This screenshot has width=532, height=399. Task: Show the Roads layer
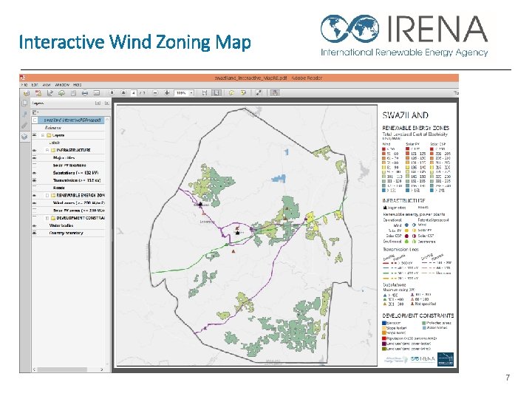(35, 188)
